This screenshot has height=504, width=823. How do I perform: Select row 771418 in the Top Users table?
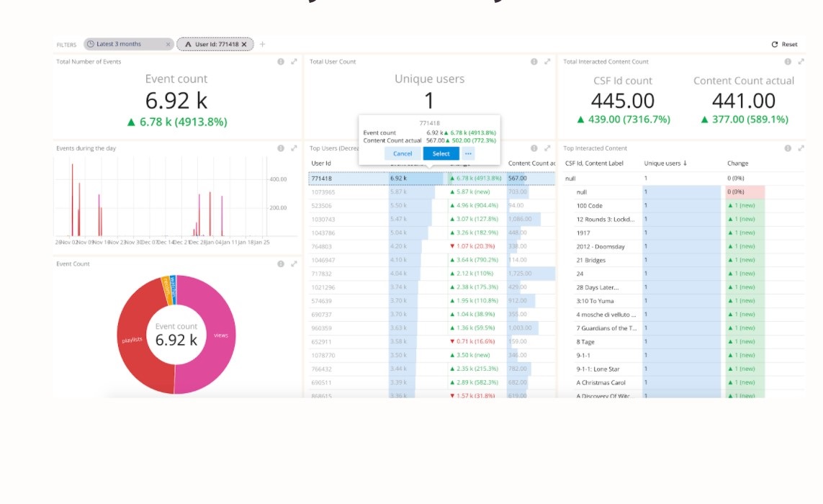coord(431,179)
